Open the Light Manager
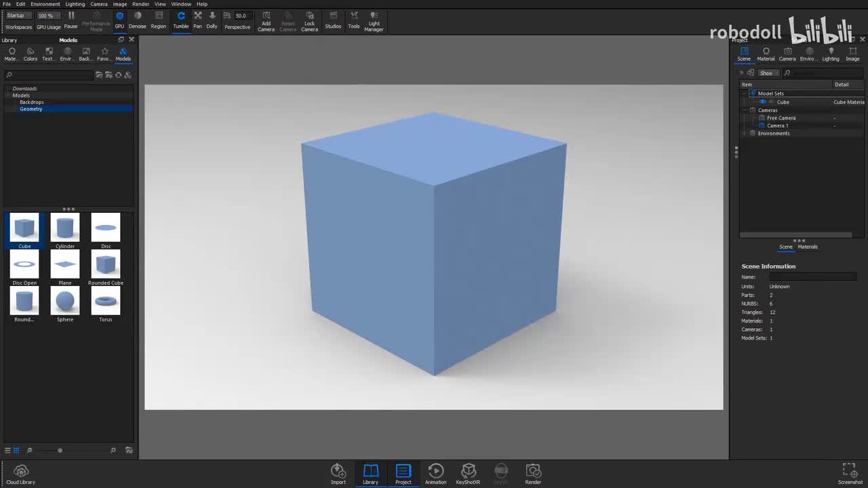Image resolution: width=868 pixels, height=488 pixels. (x=374, y=21)
